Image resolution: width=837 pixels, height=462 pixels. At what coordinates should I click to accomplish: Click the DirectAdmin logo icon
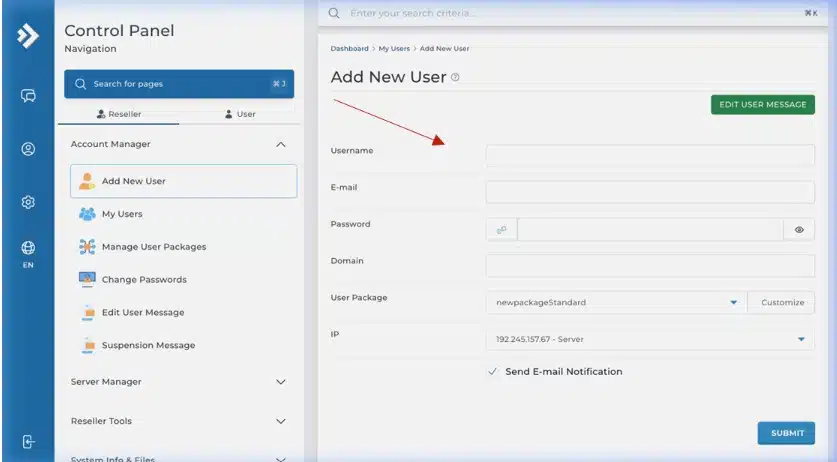point(28,36)
